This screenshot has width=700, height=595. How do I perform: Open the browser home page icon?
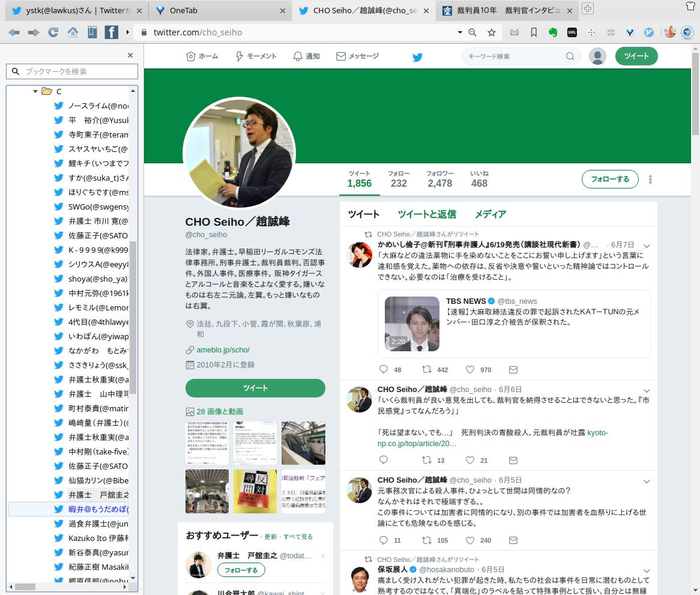tap(73, 32)
